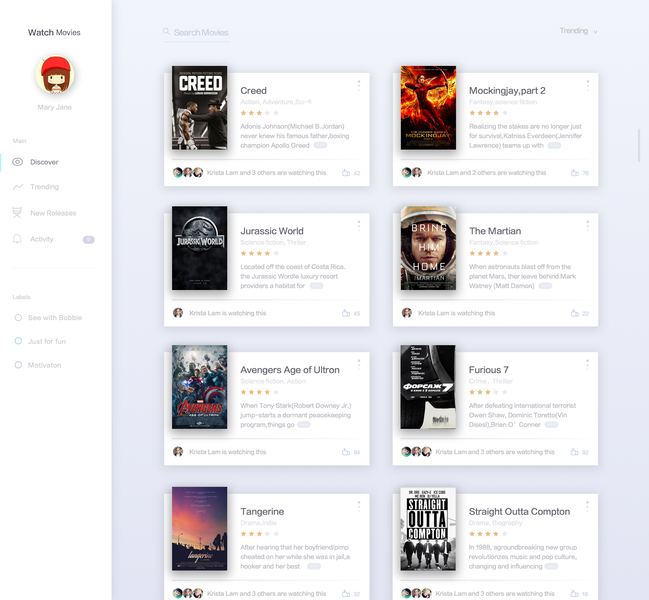Click the Creed poster thumbnail
The width and height of the screenshot is (649, 600).
200,108
